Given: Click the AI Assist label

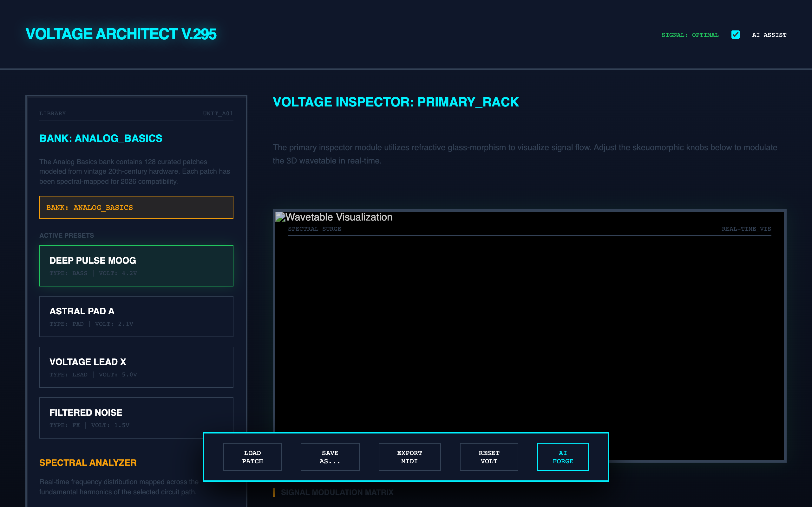Looking at the screenshot, I should coord(769,35).
